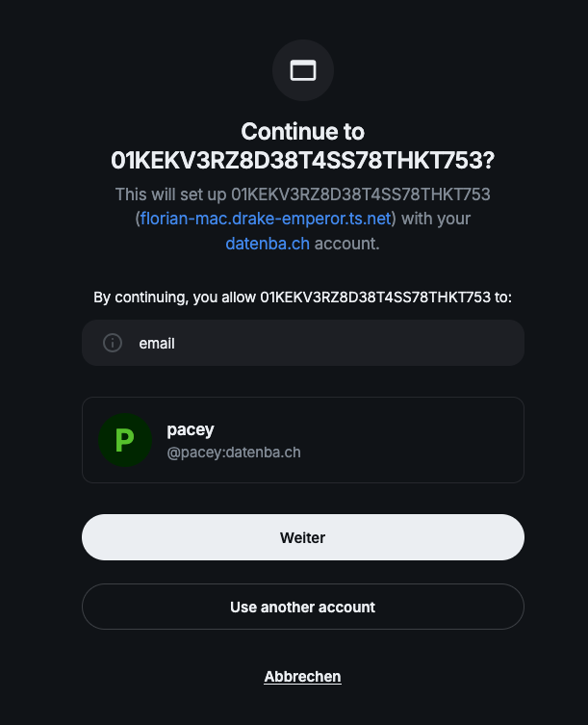Click the client ID in the permissions line
This screenshot has width=588, height=725.
pyautogui.click(x=376, y=298)
